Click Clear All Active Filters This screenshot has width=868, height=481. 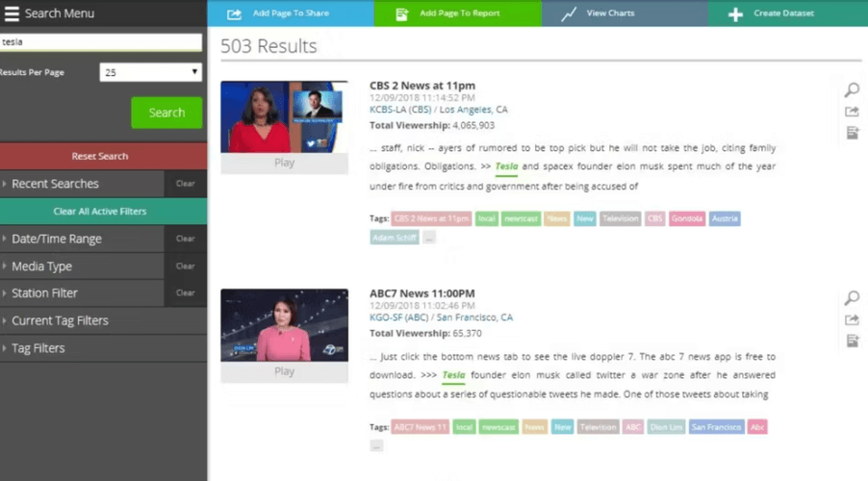coord(100,211)
